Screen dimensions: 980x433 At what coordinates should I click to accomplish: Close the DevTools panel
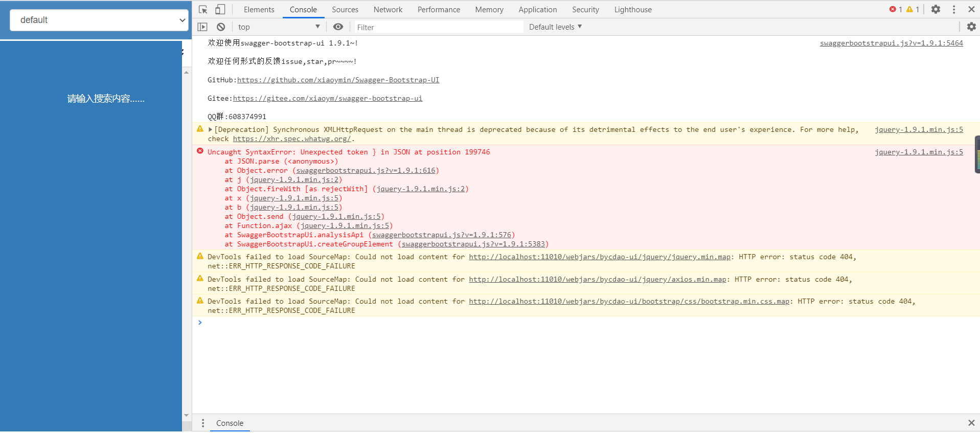tap(971, 9)
